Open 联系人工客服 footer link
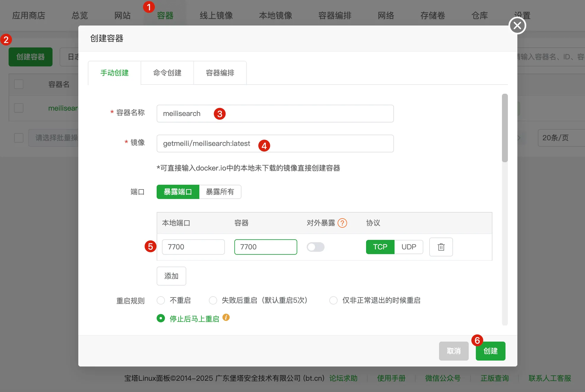Viewport: 585px width, 392px height. 550,378
